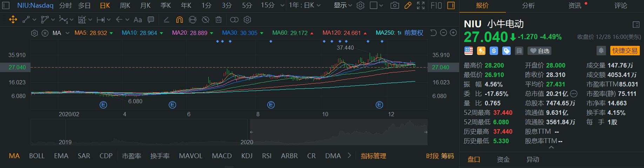The height and width of the screenshot is (168, 644).
Task: Select the arrow marker tool
Action: pyautogui.click(x=119, y=20)
